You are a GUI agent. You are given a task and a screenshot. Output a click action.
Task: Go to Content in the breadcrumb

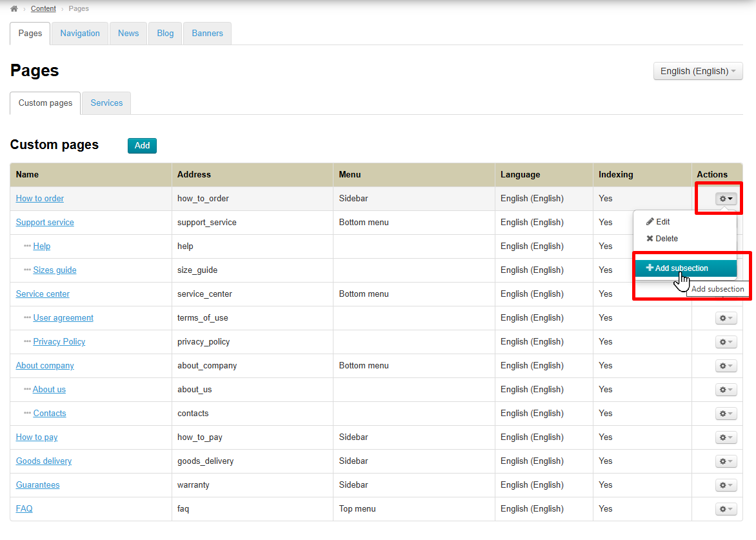43,9
